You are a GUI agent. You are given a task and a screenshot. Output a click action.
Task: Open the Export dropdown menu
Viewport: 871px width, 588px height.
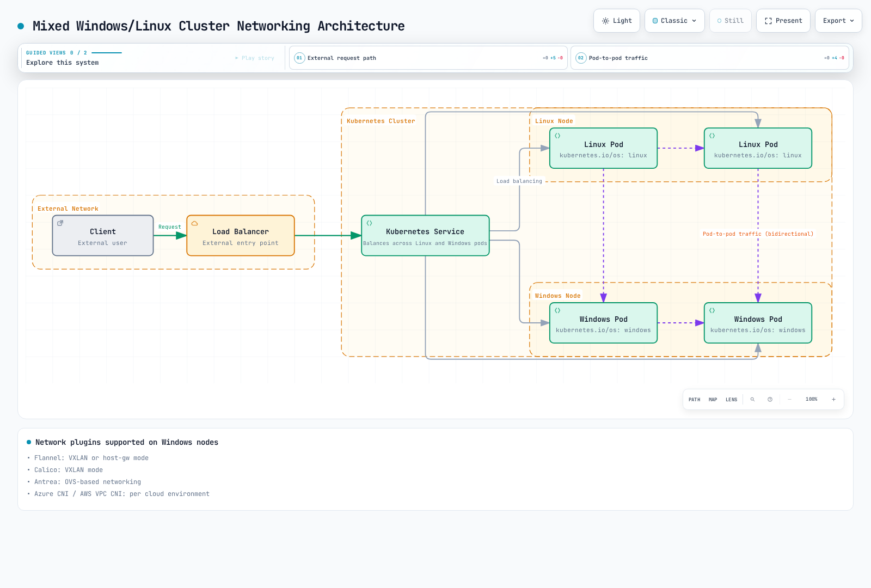pos(838,21)
